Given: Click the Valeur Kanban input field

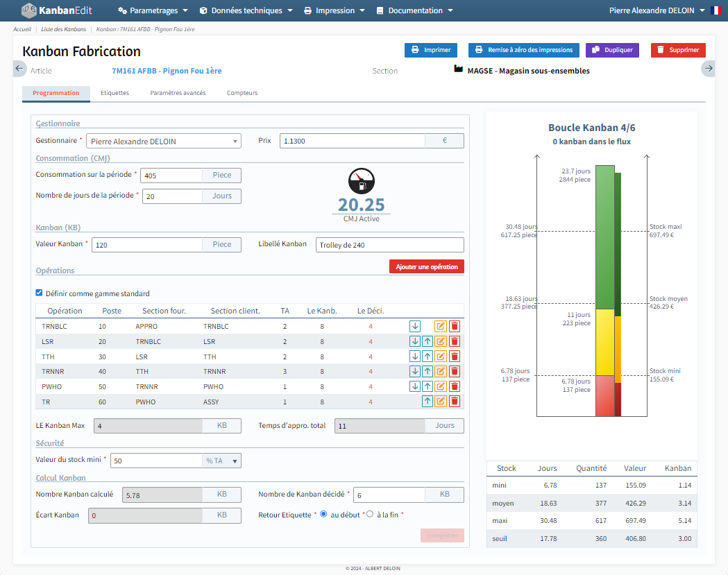Looking at the screenshot, I should [147, 245].
